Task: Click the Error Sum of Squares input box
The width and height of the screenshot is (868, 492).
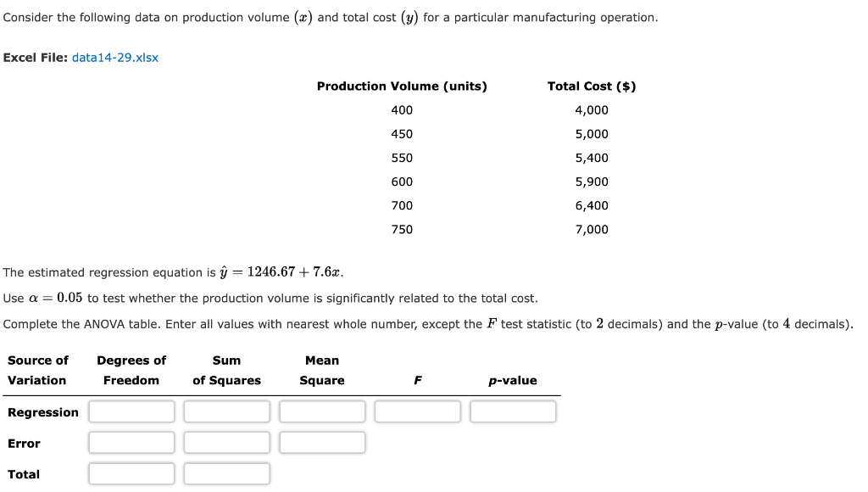Action: [x=226, y=442]
